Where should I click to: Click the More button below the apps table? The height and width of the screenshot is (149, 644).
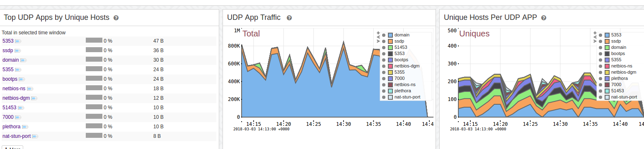(12, 147)
